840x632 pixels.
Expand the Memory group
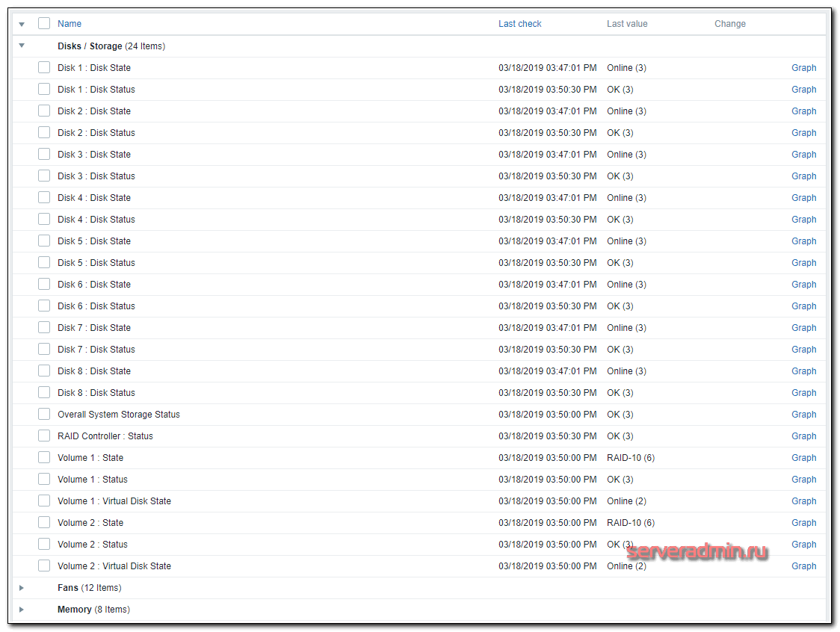22,610
